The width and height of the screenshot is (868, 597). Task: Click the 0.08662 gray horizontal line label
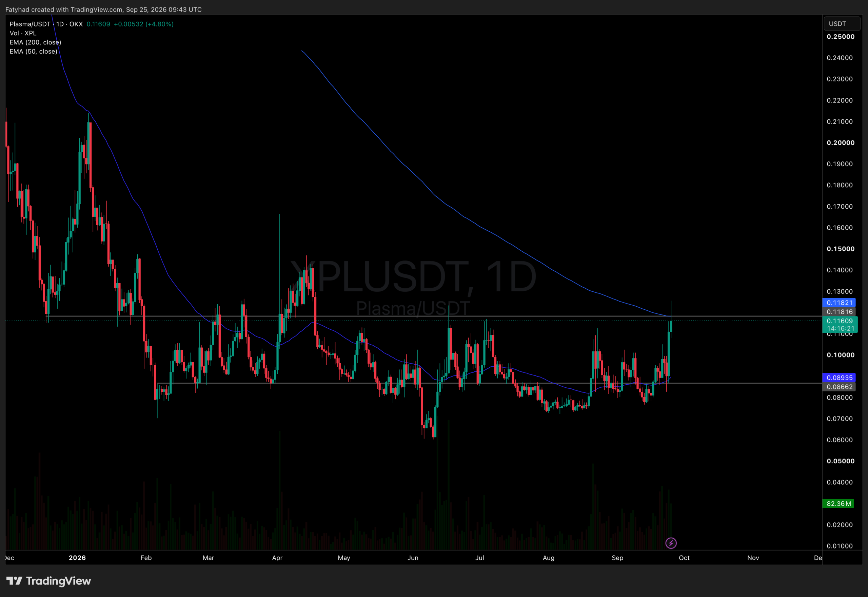839,387
